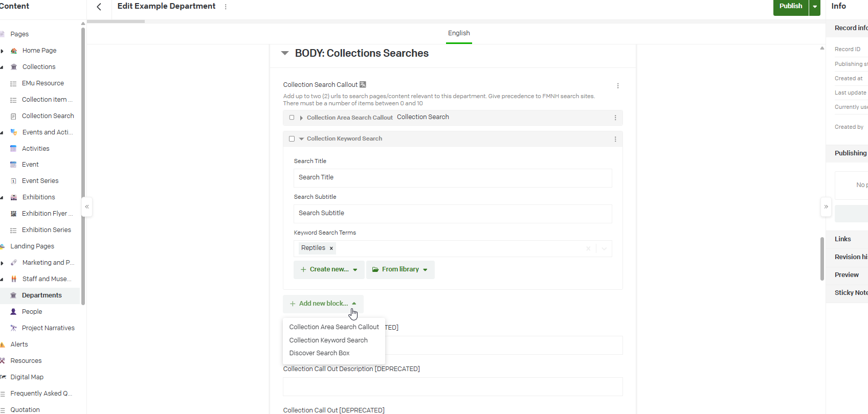The image size is (868, 414).
Task: Open the Publish button dropdown arrow
Action: 815,7
